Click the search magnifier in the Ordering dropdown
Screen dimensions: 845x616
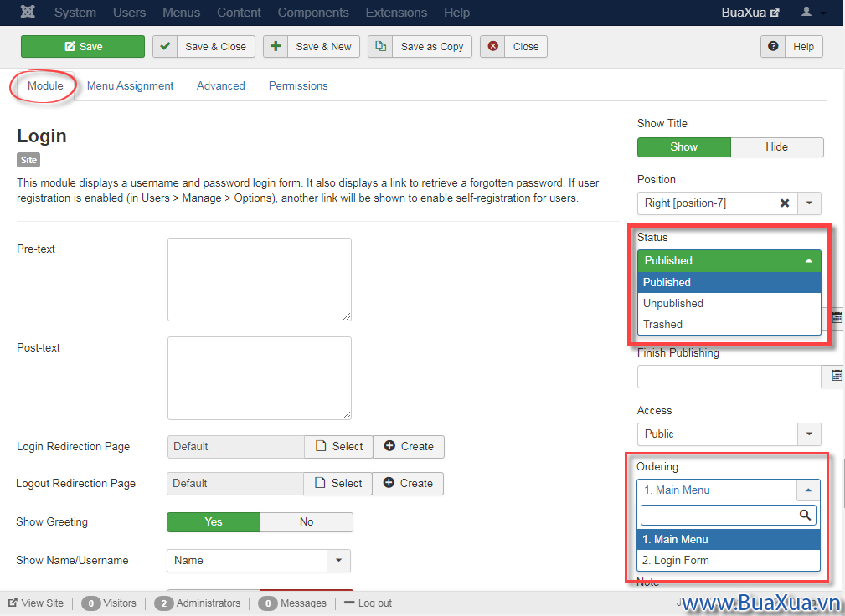click(805, 515)
